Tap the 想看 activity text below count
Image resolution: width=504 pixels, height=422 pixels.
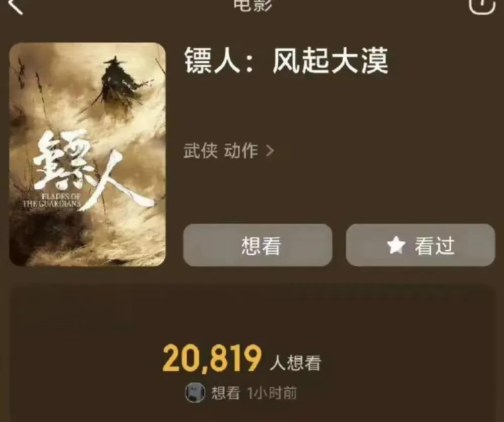(x=226, y=393)
